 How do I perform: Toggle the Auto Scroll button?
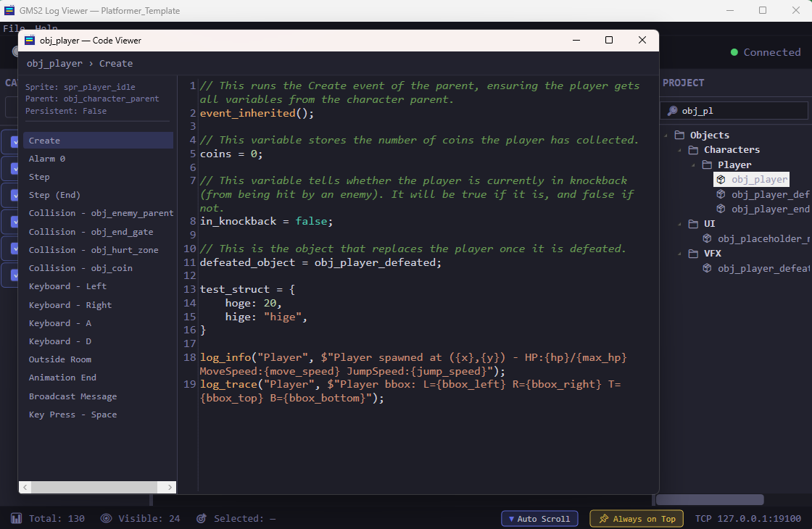pyautogui.click(x=540, y=518)
